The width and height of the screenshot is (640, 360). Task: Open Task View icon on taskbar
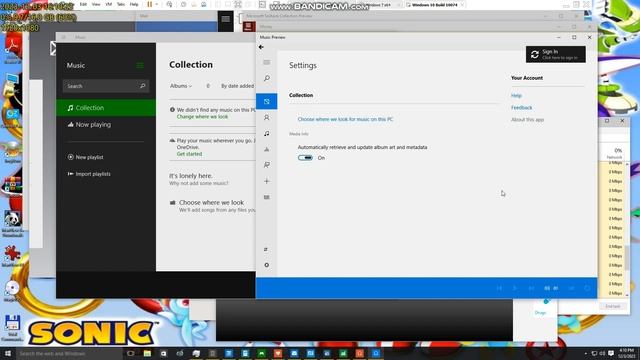(131, 353)
